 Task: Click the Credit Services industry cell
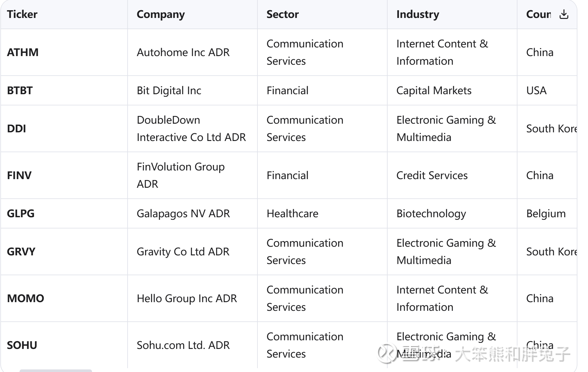coord(432,175)
